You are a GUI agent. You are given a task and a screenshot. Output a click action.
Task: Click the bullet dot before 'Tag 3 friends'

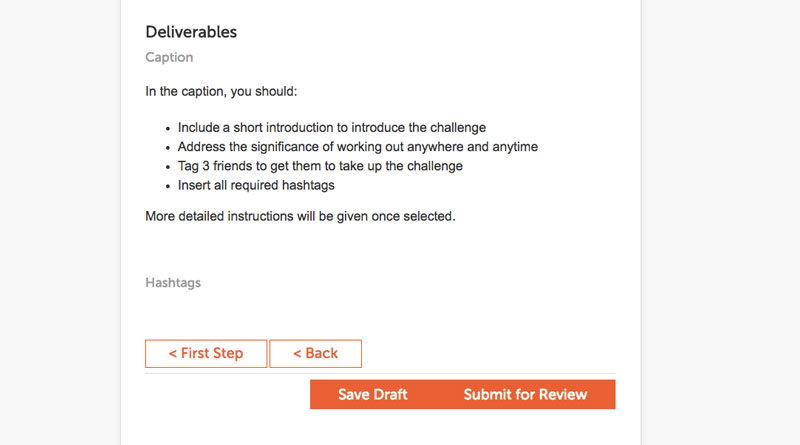point(167,167)
